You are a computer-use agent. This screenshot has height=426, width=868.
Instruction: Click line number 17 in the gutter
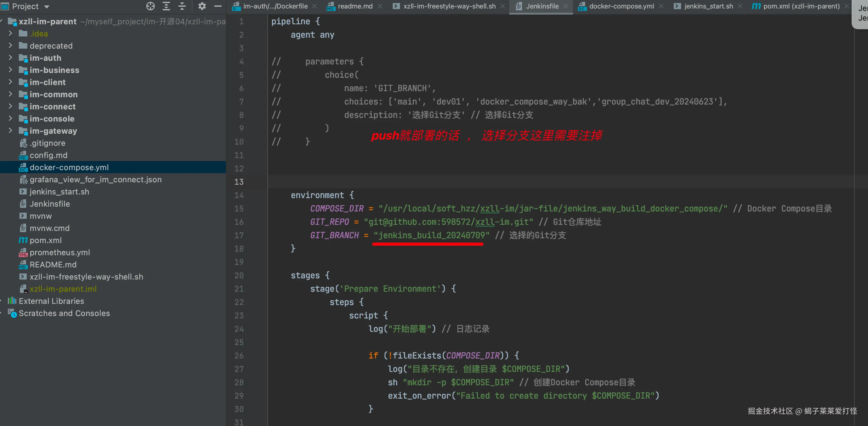[239, 235]
